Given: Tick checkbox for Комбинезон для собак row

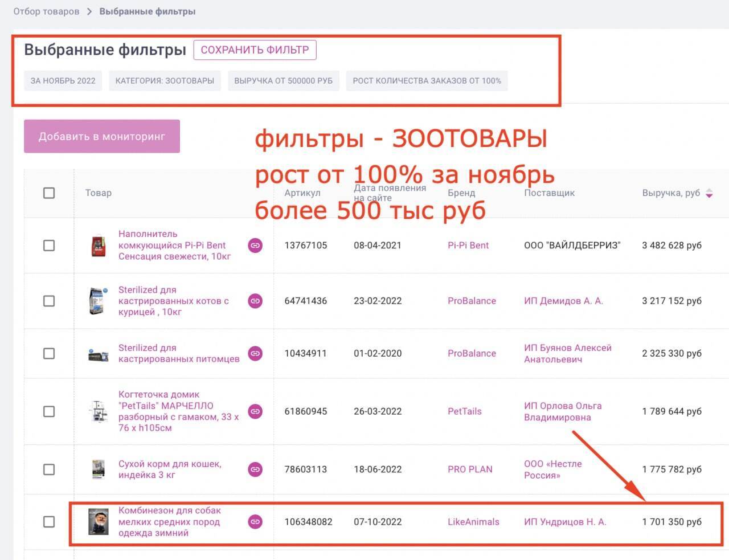Looking at the screenshot, I should tap(49, 522).
